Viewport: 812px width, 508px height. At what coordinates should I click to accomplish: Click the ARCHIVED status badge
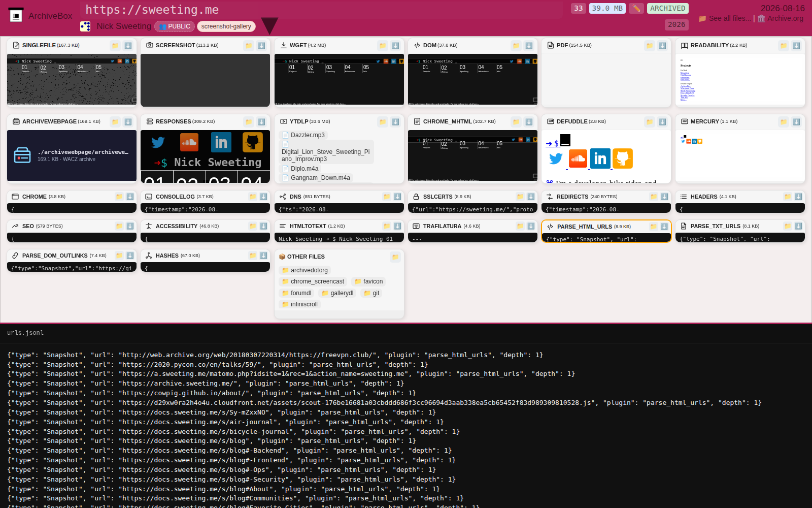667,8
